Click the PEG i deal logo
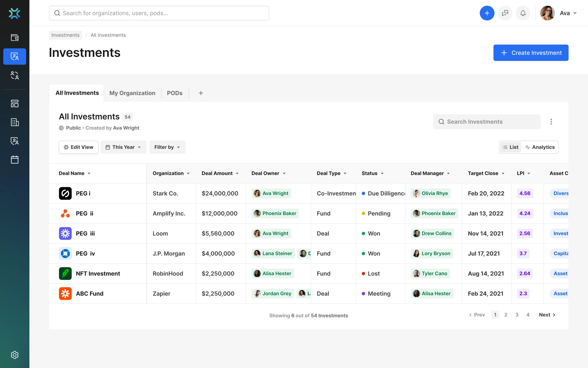Viewport: 588px width, 368px height. click(x=65, y=193)
